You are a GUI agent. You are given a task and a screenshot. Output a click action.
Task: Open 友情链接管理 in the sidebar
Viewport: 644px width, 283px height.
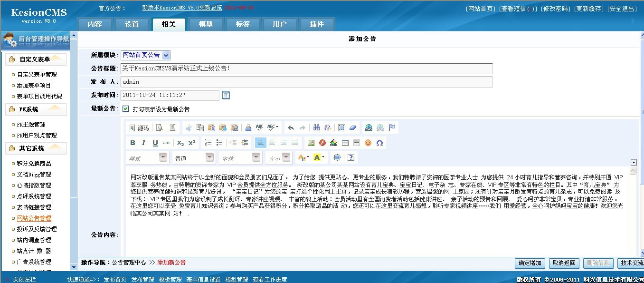(34, 207)
